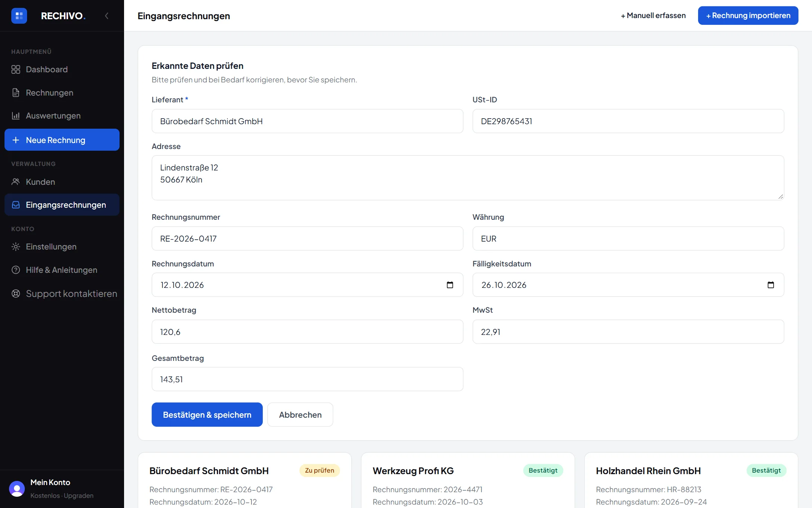Click the Auswertungen bar chart icon
This screenshot has height=508, width=812.
point(16,116)
